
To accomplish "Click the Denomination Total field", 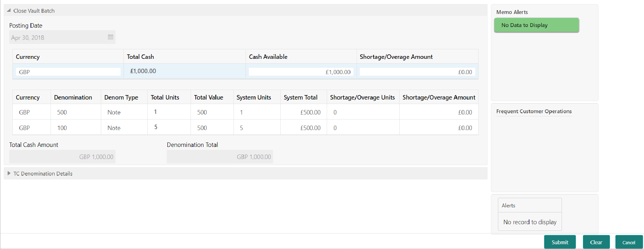I will (x=220, y=157).
